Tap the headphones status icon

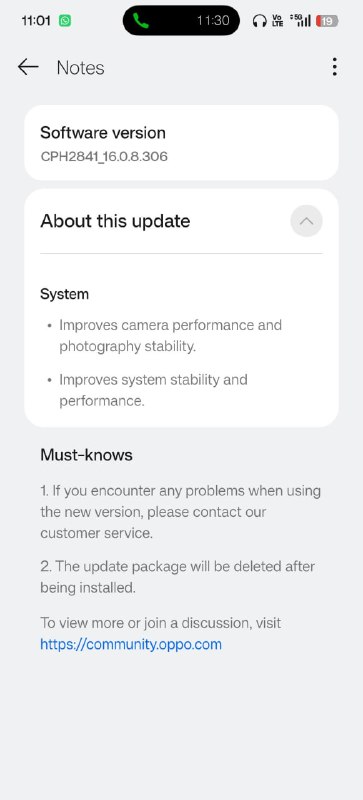260,21
